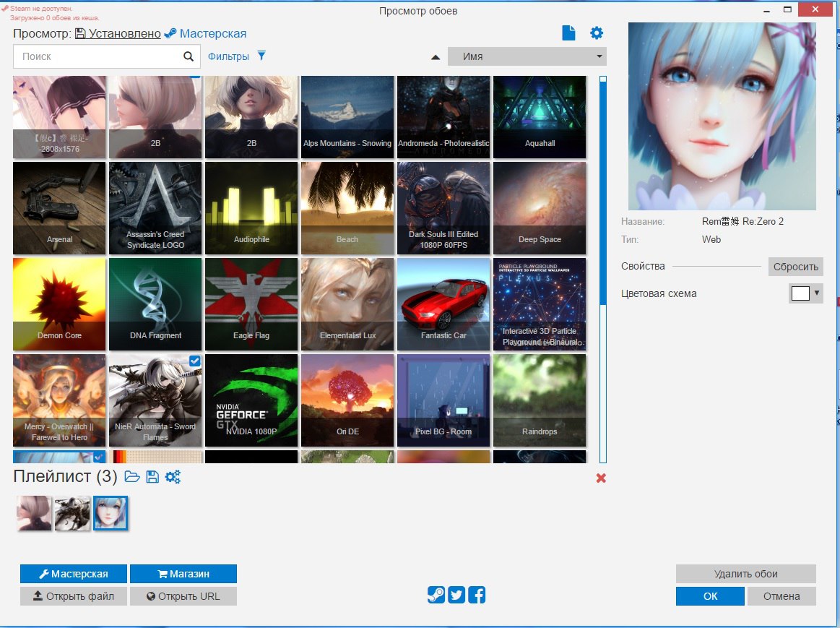Open the Имя sort dropdown
840x628 pixels.
click(x=527, y=56)
